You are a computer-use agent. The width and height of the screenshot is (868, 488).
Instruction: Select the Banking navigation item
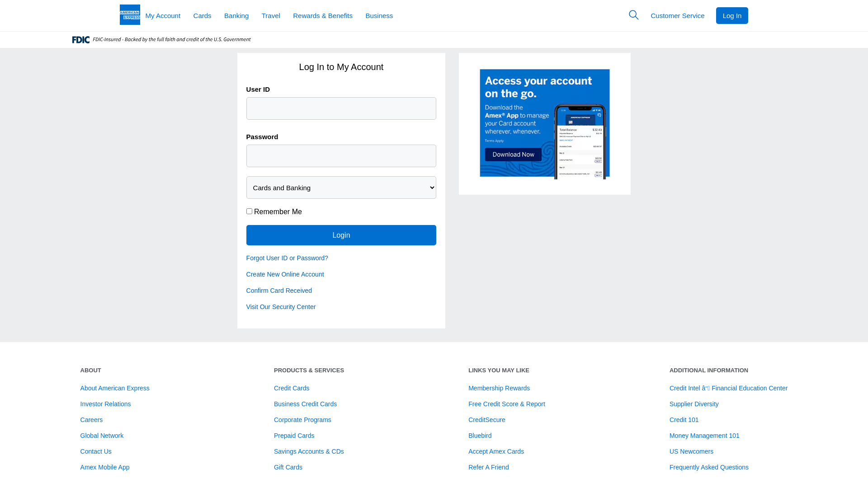pos(236,16)
